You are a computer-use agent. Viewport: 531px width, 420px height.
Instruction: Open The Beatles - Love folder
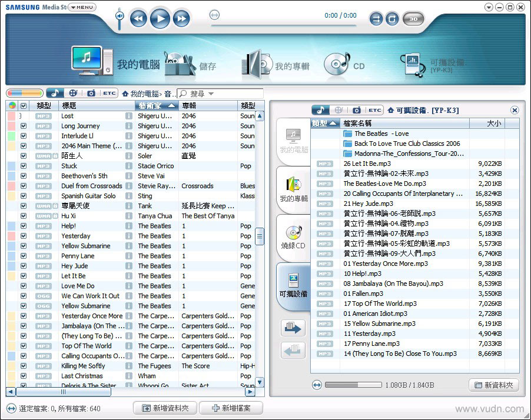(376, 134)
